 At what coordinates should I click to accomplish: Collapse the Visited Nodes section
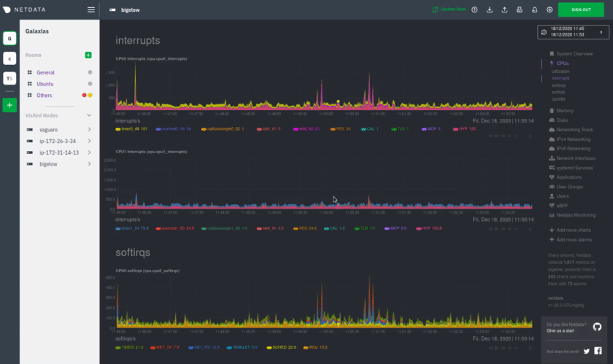[x=89, y=115]
